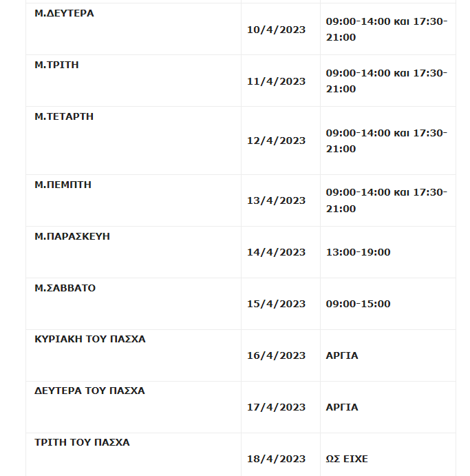Click the Μ.ΠΑΡΑΣΚΕΥΗ day cell
Viewport: 470px width, 476px height.
tap(73, 236)
